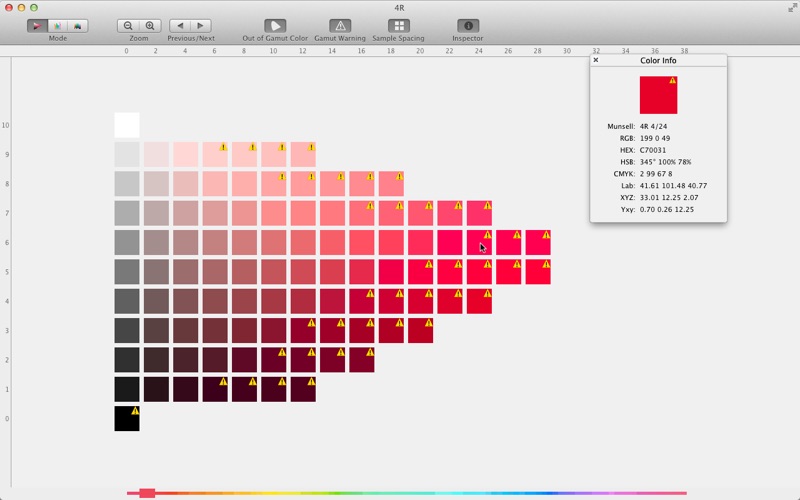The height and width of the screenshot is (500, 800).
Task: Pick the value 4 chroma 16 swatch
Action: (x=362, y=302)
